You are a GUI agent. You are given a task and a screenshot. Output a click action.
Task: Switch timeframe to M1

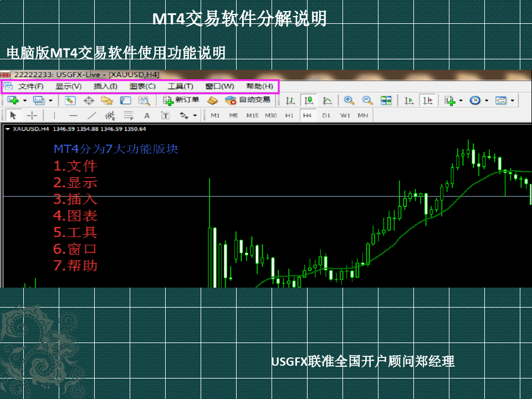[215, 116]
